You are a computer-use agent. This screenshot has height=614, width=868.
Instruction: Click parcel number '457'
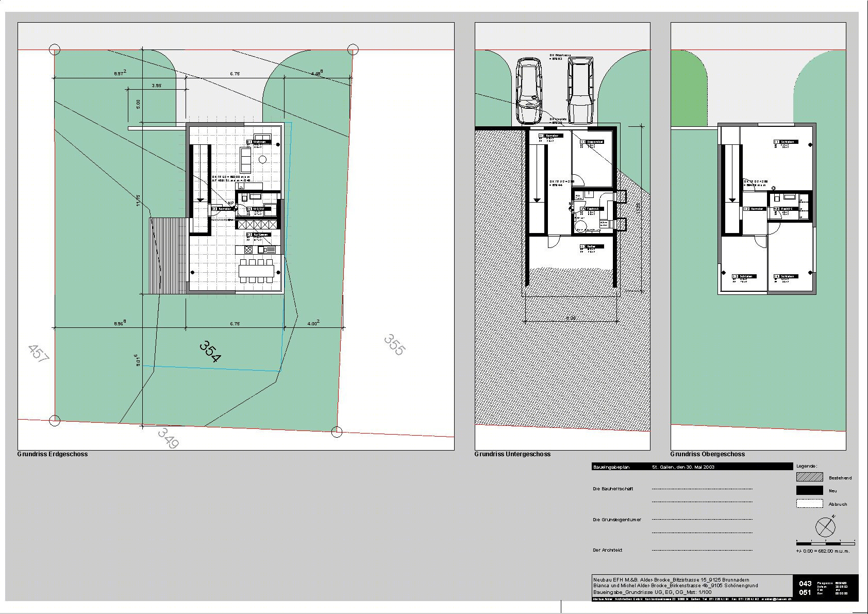click(x=39, y=354)
